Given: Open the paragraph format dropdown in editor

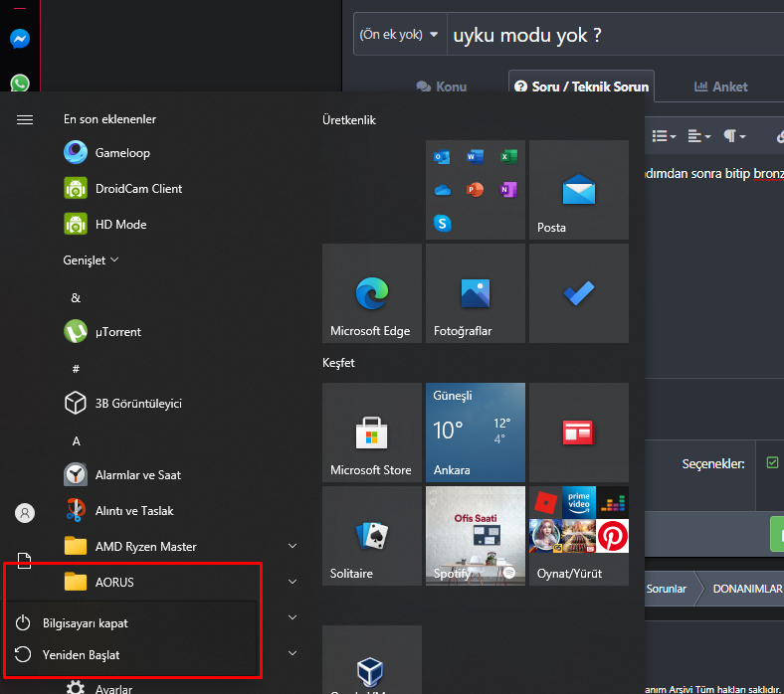Looking at the screenshot, I should tap(734, 136).
